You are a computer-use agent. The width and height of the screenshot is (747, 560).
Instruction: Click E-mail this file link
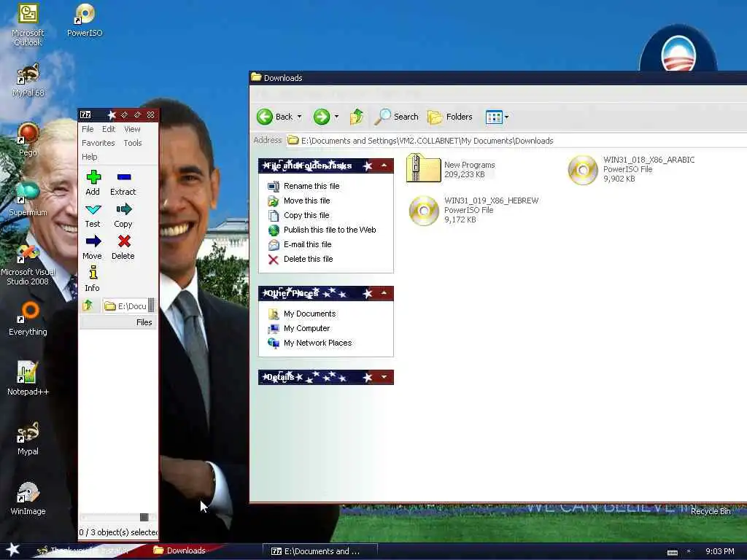pos(307,244)
